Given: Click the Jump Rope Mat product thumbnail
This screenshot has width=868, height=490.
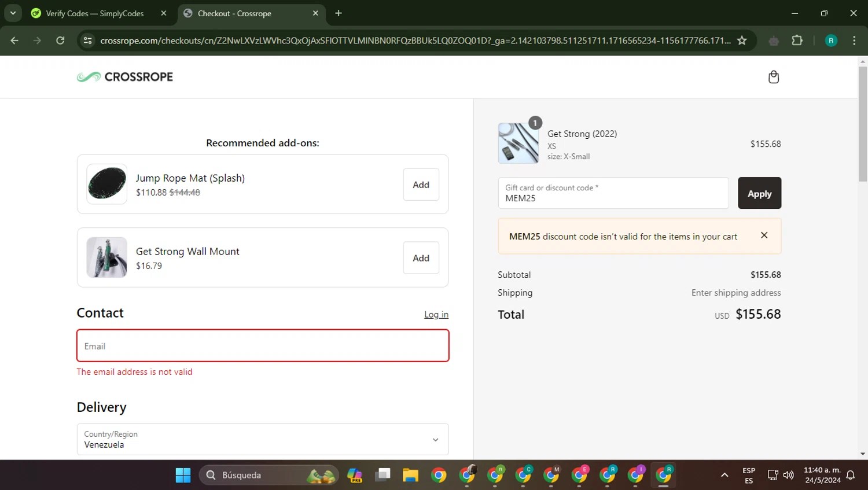Looking at the screenshot, I should coord(107,184).
